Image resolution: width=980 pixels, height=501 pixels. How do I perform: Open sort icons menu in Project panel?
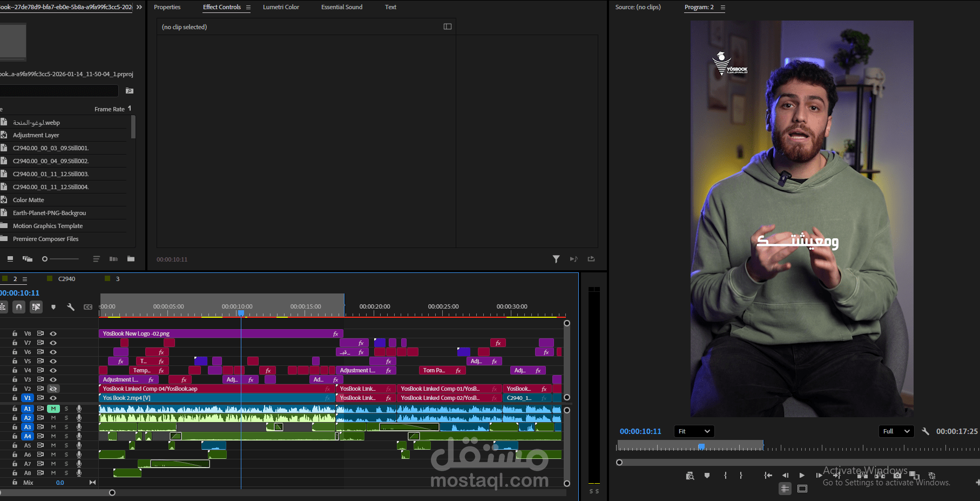click(96, 259)
